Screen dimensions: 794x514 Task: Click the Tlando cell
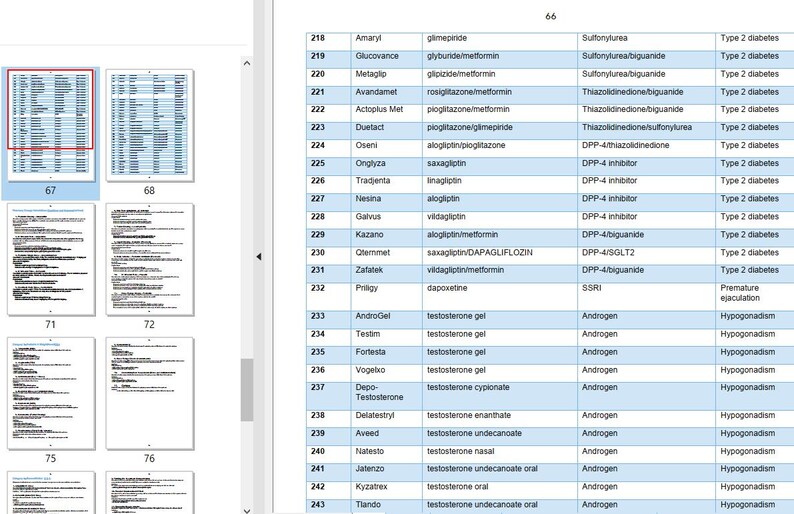point(386,507)
